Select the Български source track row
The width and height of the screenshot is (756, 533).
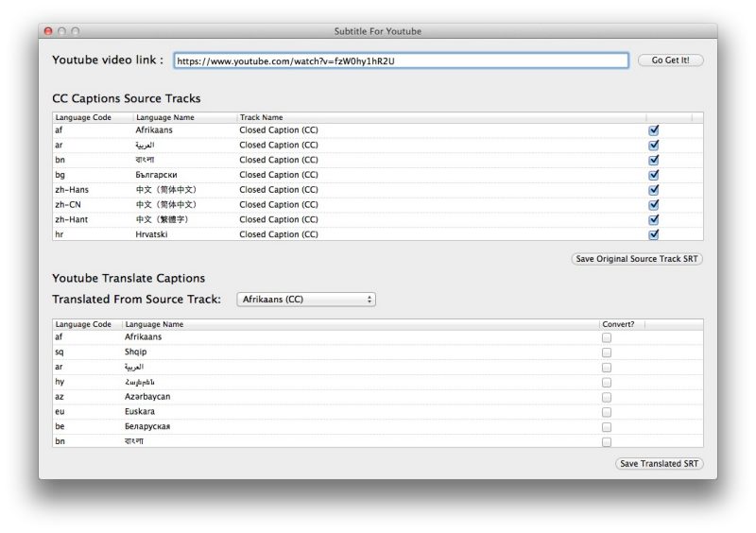click(x=377, y=175)
